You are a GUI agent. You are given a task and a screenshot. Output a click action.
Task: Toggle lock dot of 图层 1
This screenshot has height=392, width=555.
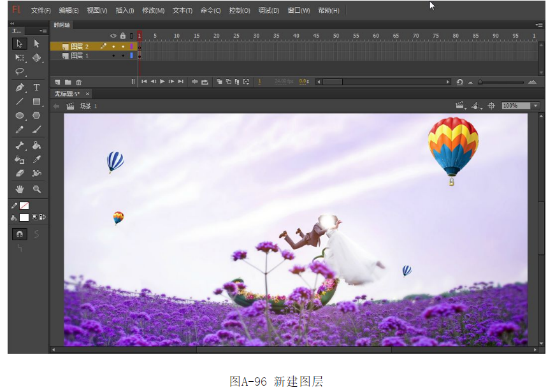(123, 56)
